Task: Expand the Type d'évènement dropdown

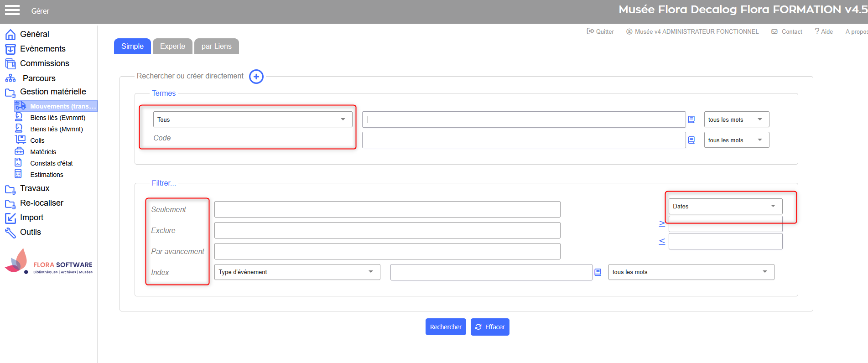Action: point(296,272)
